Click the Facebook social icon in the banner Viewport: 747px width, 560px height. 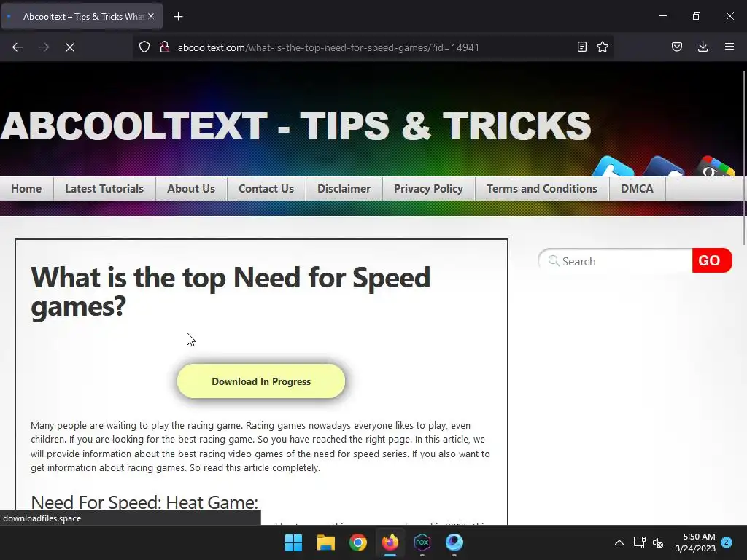pos(664,167)
